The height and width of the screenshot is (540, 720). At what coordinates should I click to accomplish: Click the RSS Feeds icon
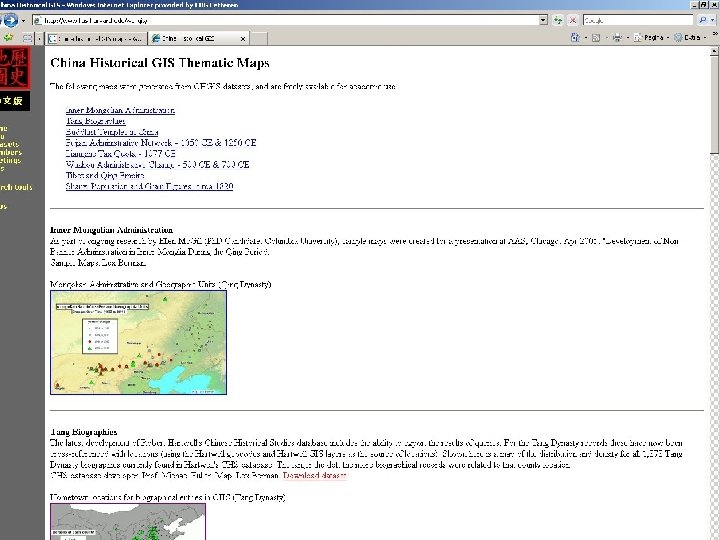point(596,38)
